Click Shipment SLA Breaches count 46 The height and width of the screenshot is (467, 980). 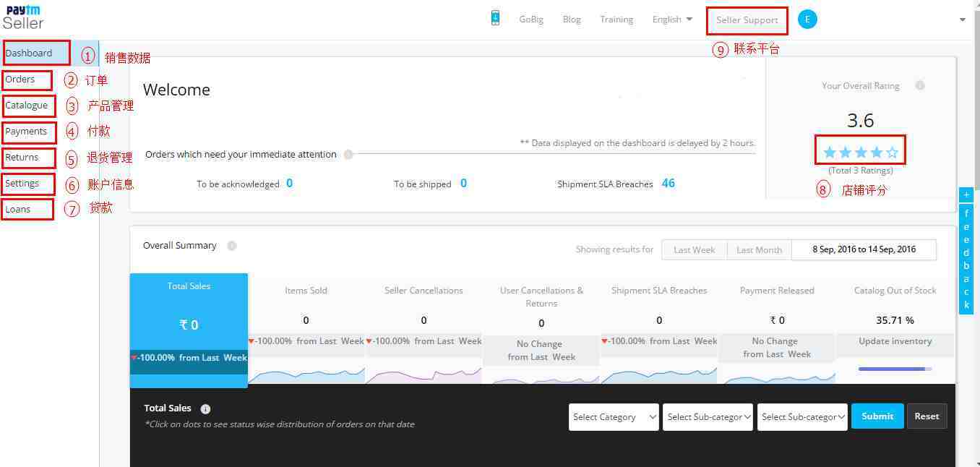tap(669, 184)
